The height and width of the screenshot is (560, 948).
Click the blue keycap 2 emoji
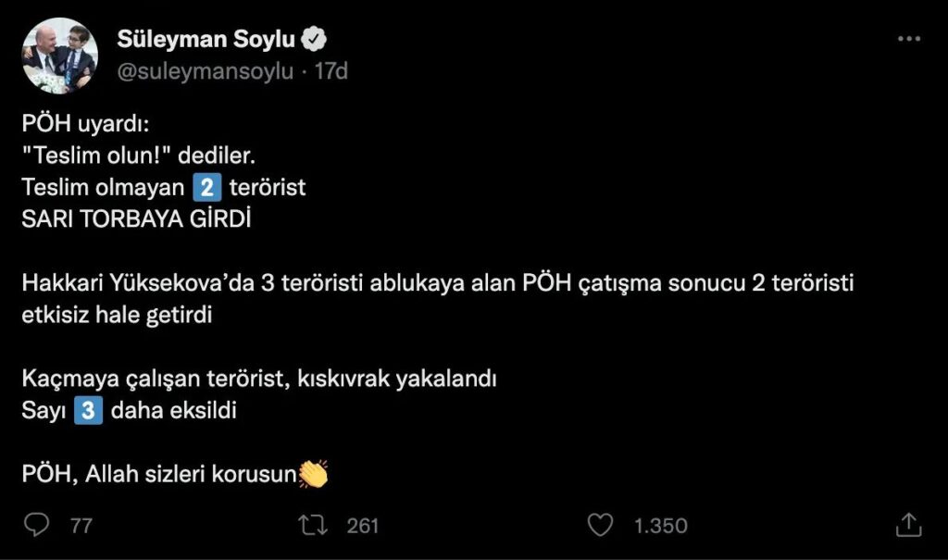206,188
